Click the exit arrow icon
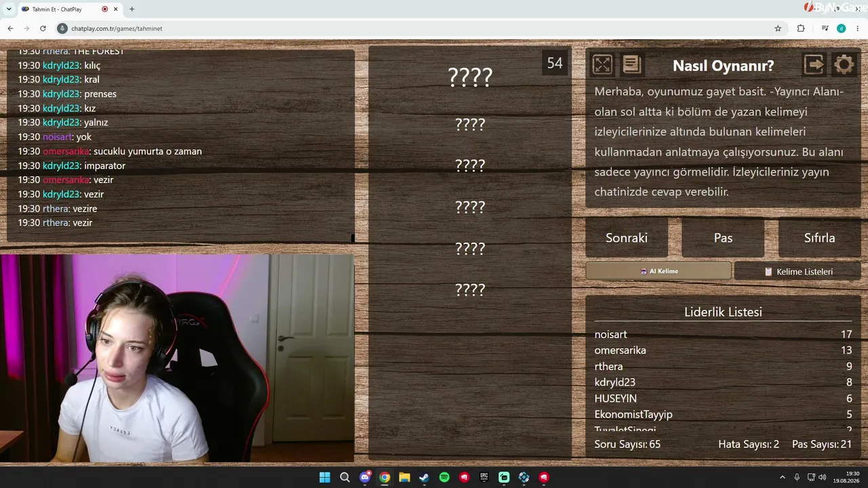Screen dimensions: 868x488 (814, 64)
